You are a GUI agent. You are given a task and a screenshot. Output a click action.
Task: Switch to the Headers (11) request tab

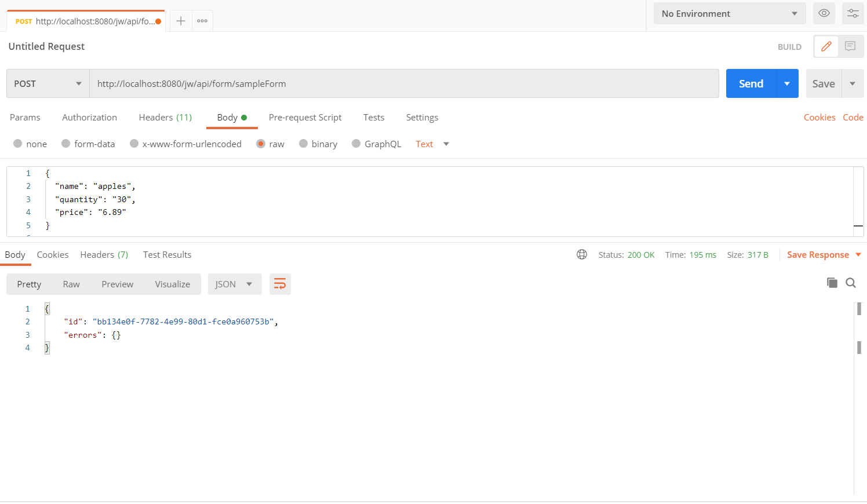[x=165, y=117]
